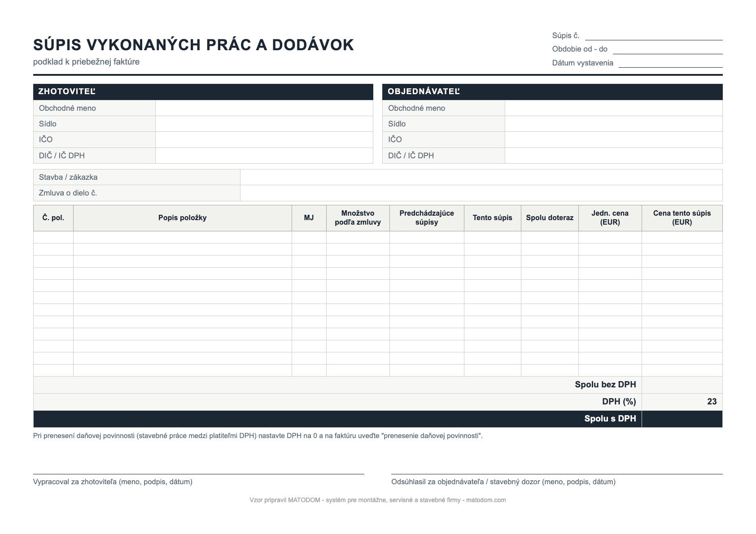
Task: Click the 'Spolu doteraz' column header
Action: click(550, 218)
